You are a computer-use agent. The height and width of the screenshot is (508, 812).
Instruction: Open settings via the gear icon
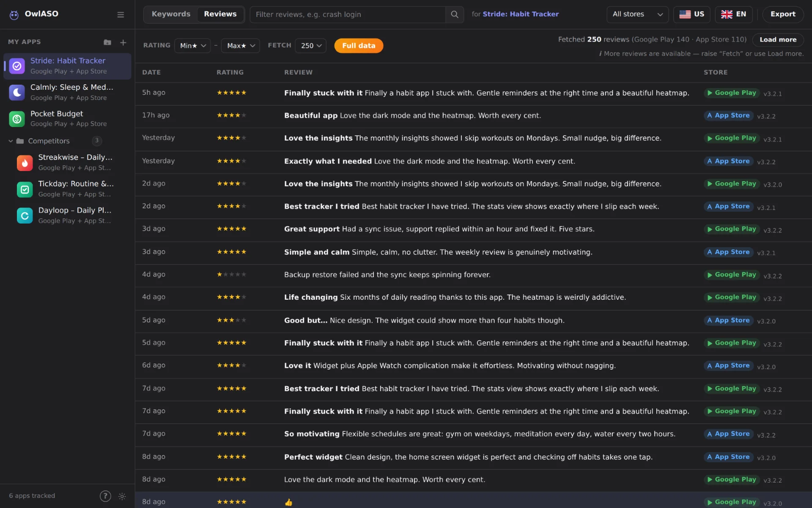[x=122, y=496]
